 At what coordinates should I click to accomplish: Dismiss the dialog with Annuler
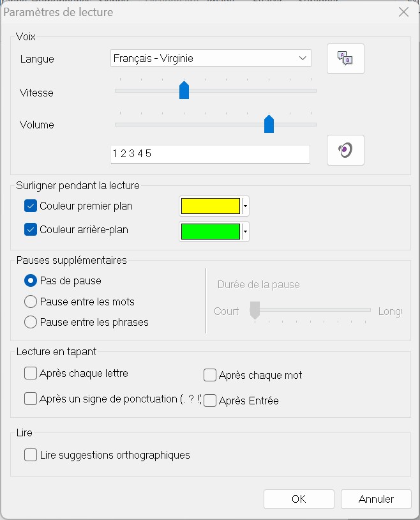tap(376, 499)
